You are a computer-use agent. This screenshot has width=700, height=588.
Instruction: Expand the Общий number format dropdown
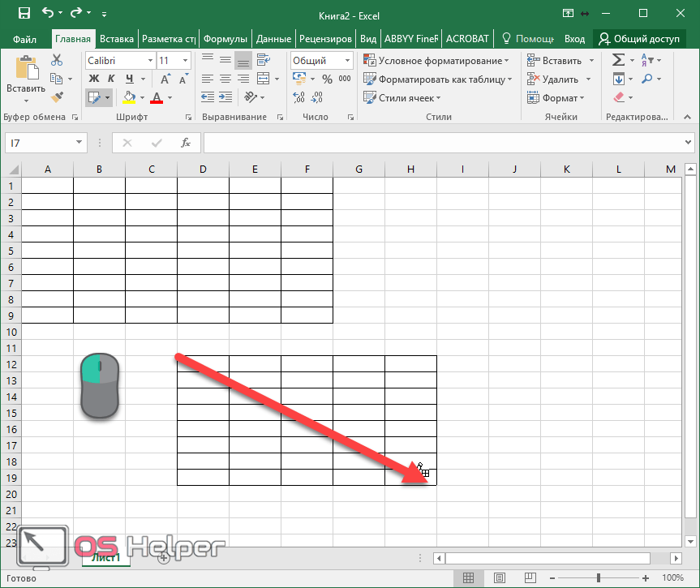[x=347, y=61]
